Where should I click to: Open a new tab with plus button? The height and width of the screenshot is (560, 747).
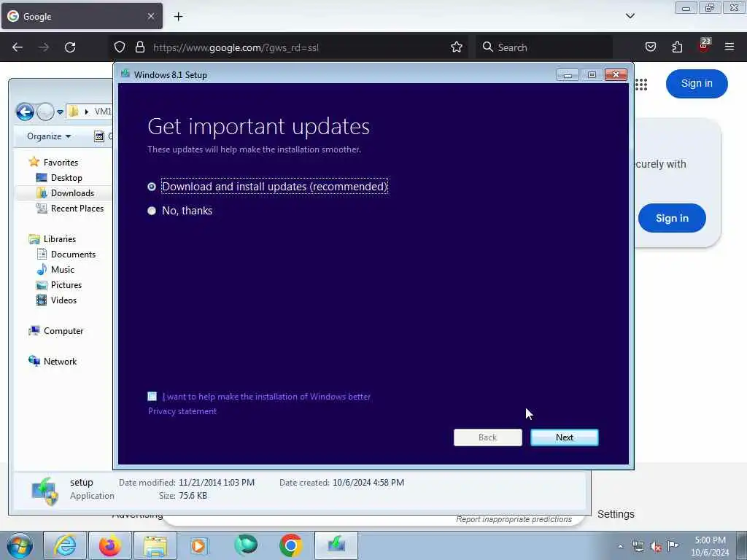tap(178, 17)
